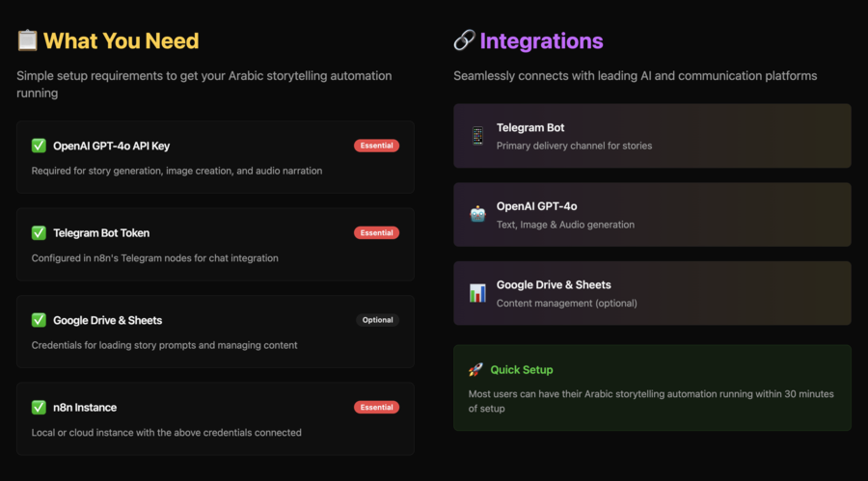Viewport: 868px width, 481px height.
Task: Toggle the green check for Telegram Bot Token
Action: [x=39, y=233]
